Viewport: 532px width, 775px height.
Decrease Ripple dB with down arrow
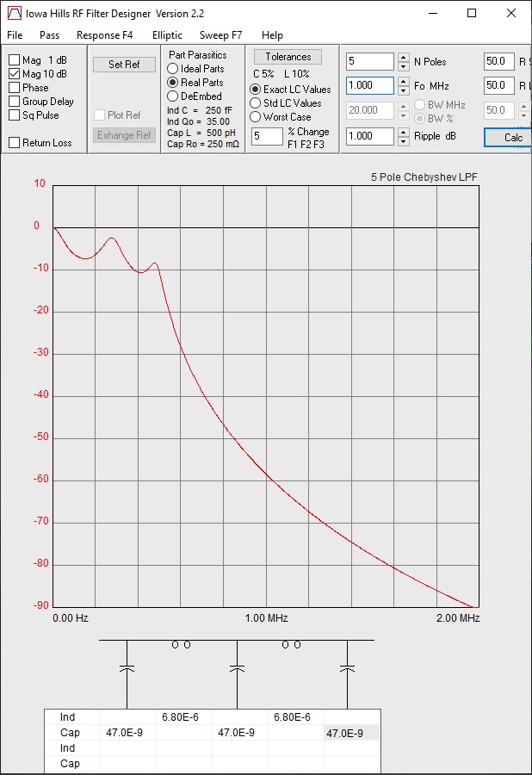pyautogui.click(x=404, y=141)
